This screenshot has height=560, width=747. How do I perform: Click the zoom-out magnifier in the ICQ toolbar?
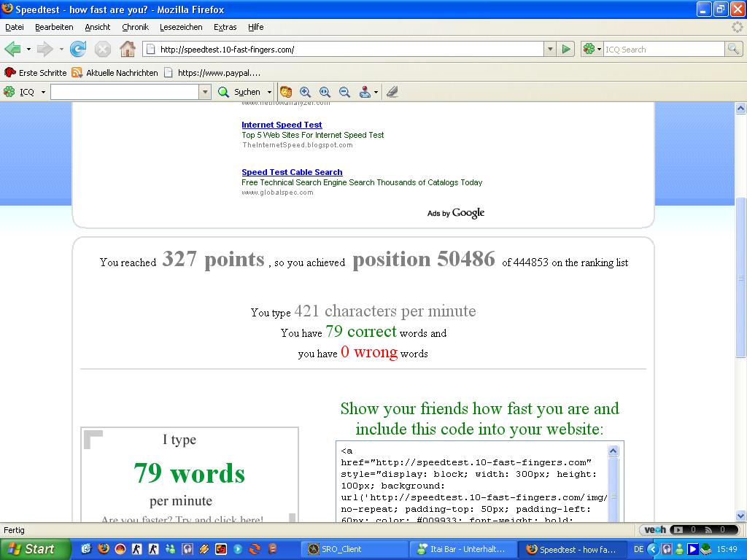pos(344,92)
